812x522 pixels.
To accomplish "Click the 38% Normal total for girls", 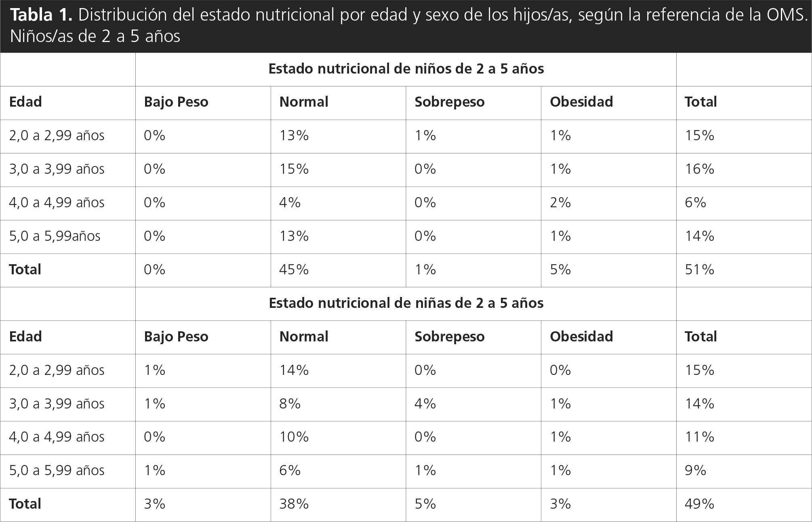I will (294, 504).
